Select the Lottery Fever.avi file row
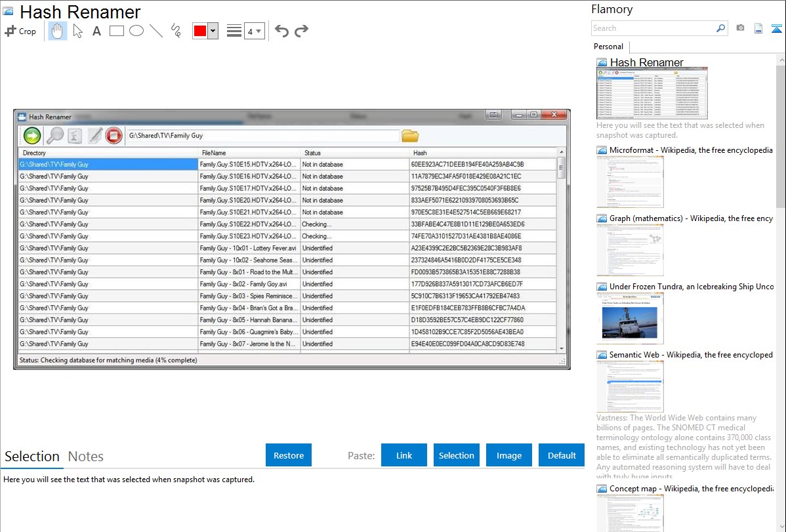 pos(287,248)
